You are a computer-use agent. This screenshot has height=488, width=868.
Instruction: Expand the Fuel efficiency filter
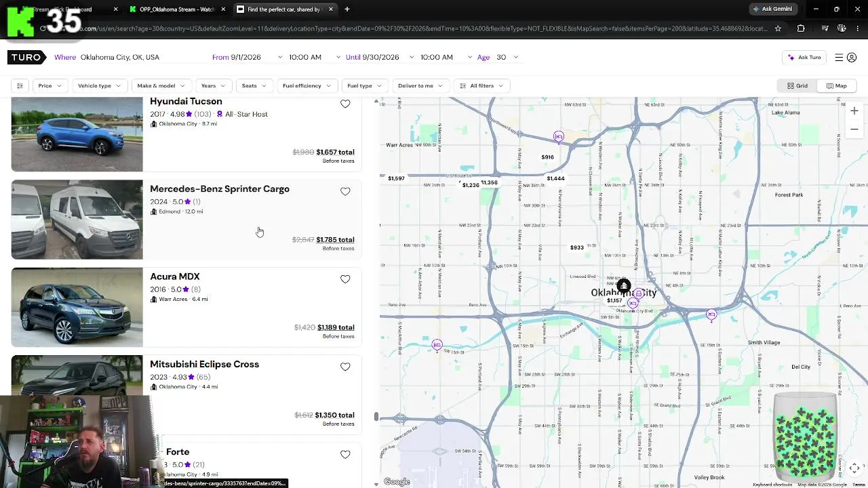307,86
